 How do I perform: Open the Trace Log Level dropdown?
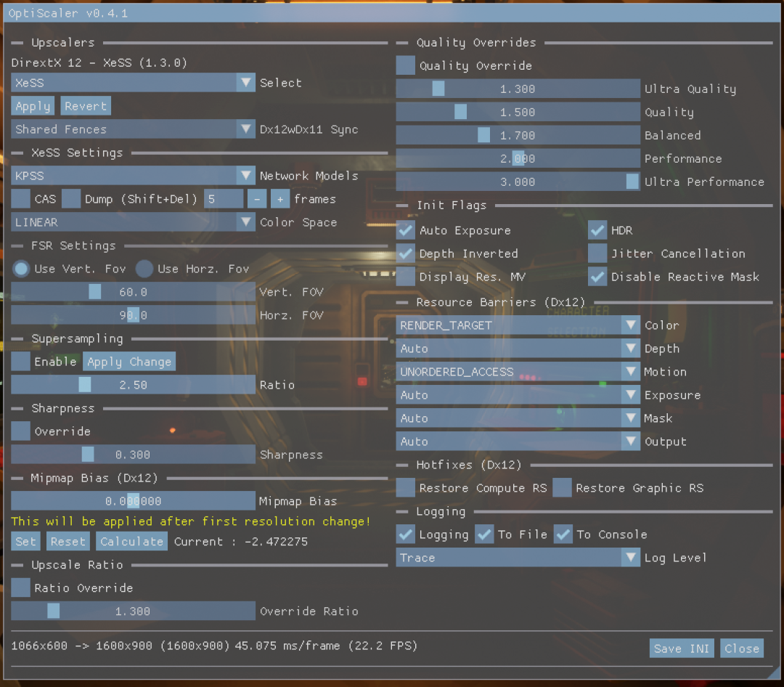[x=518, y=558]
